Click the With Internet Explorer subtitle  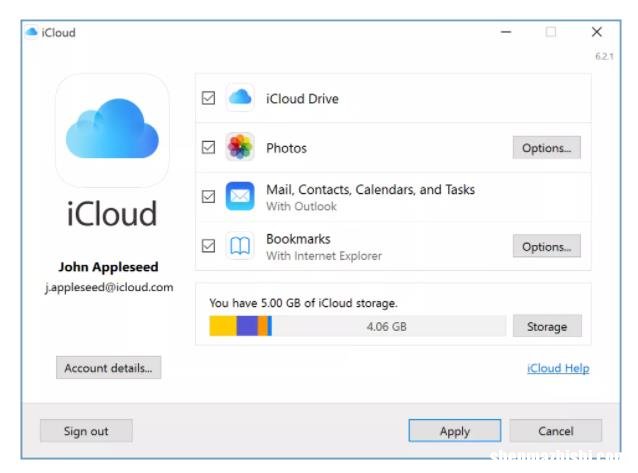point(324,256)
